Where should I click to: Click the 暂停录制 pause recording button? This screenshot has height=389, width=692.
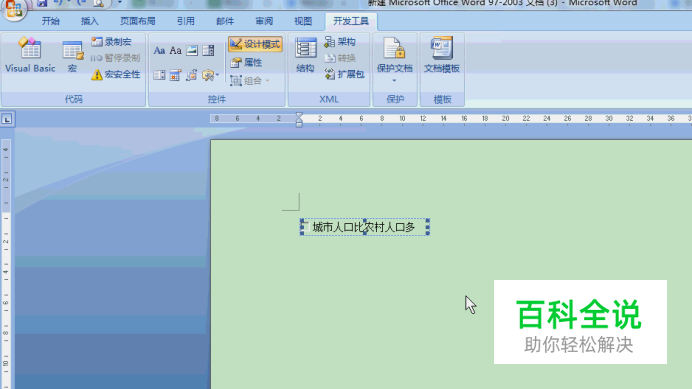click(115, 58)
